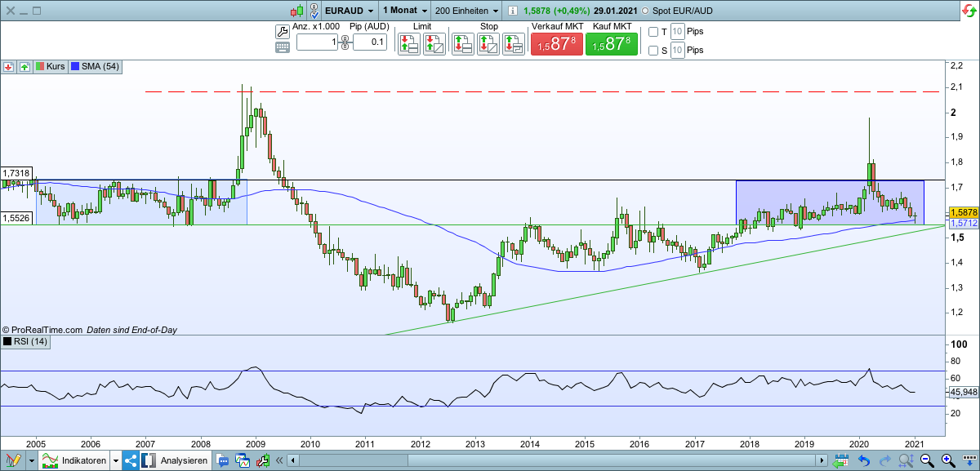The height and width of the screenshot is (471, 980).
Task: Open the 200 Einheiten units dropdown
Action: [463, 11]
